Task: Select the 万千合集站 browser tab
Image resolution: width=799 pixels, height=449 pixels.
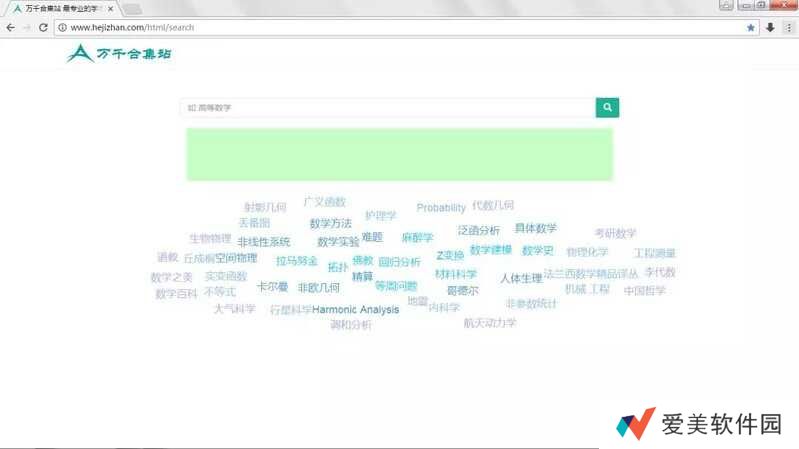Action: pyautogui.click(x=60, y=9)
